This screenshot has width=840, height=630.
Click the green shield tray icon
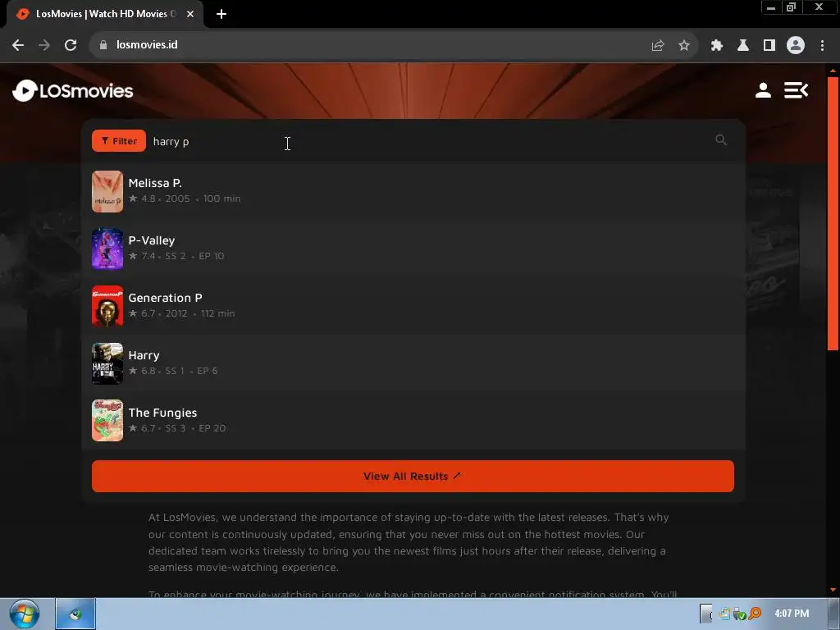point(740,614)
